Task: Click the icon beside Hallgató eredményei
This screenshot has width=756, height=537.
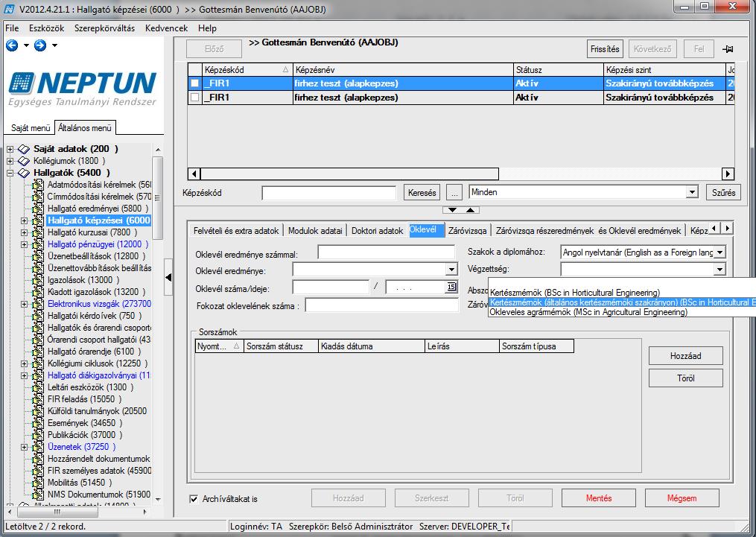Action: pos(38,209)
